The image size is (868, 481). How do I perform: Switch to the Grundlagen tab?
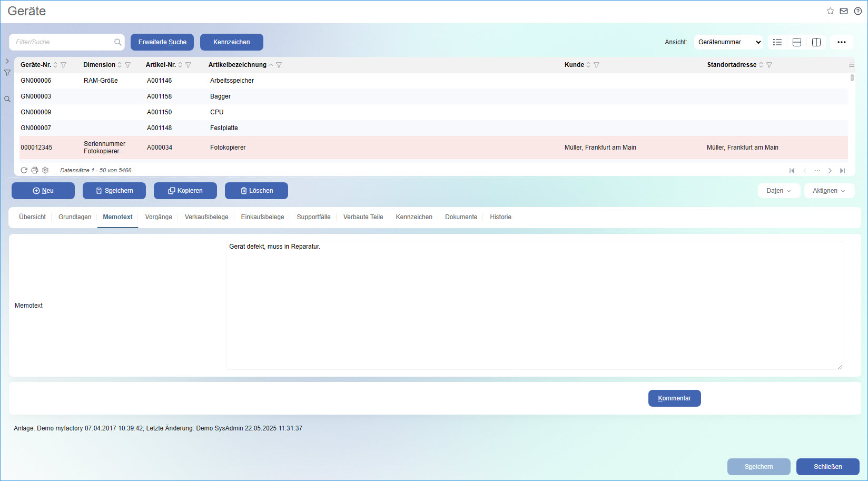tap(75, 217)
